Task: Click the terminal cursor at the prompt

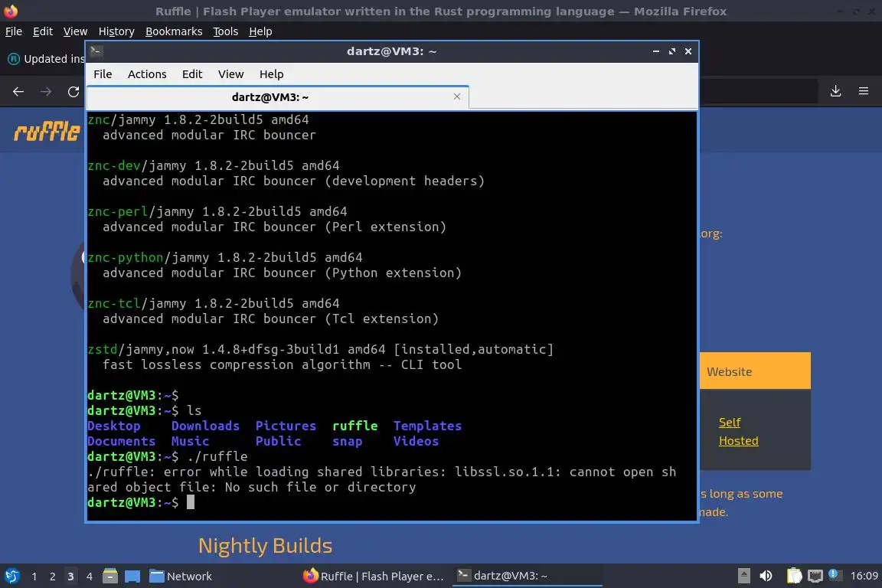Action: [x=191, y=502]
